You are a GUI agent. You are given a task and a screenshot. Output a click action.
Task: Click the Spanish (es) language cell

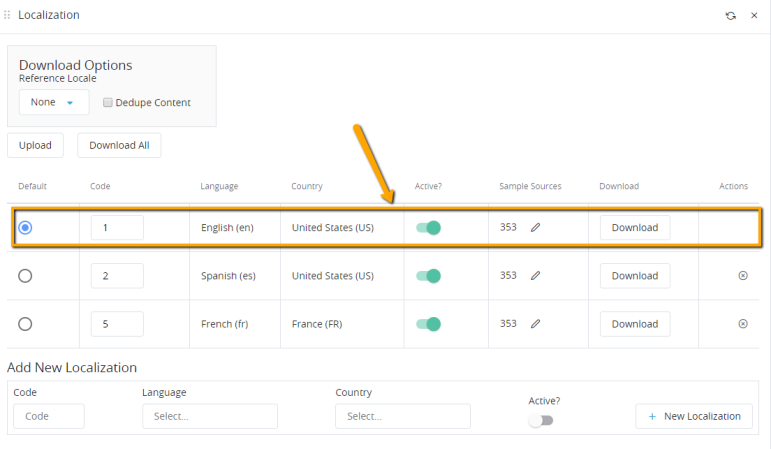pos(228,276)
